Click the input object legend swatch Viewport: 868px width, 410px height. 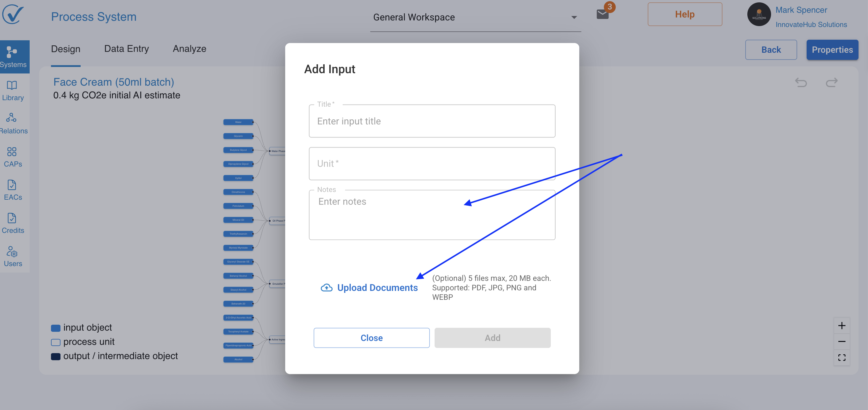click(56, 328)
